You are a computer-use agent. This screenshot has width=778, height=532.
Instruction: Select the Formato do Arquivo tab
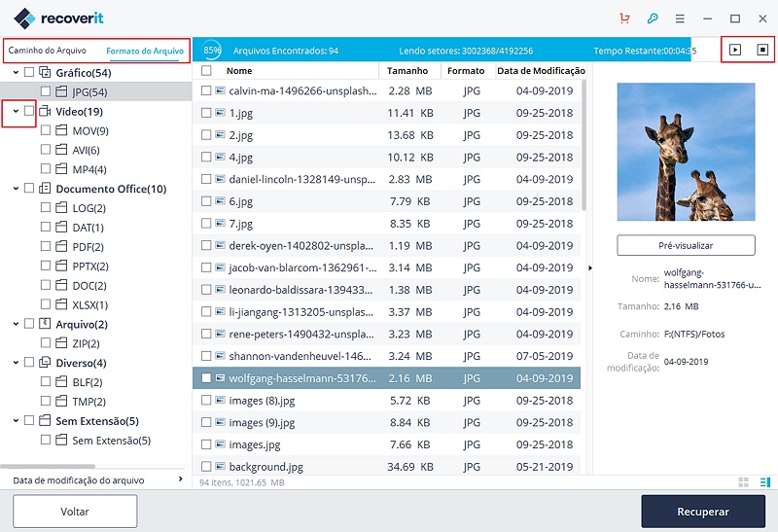coord(145,51)
